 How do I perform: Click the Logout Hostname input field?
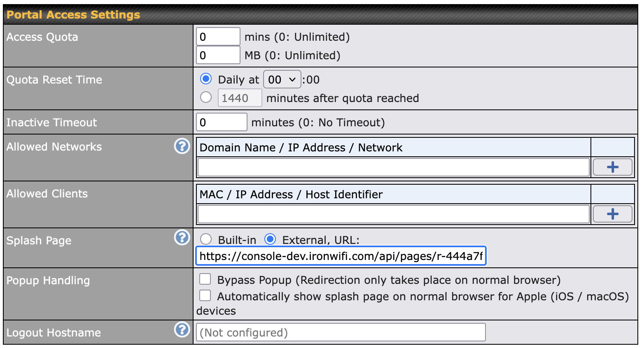341,332
